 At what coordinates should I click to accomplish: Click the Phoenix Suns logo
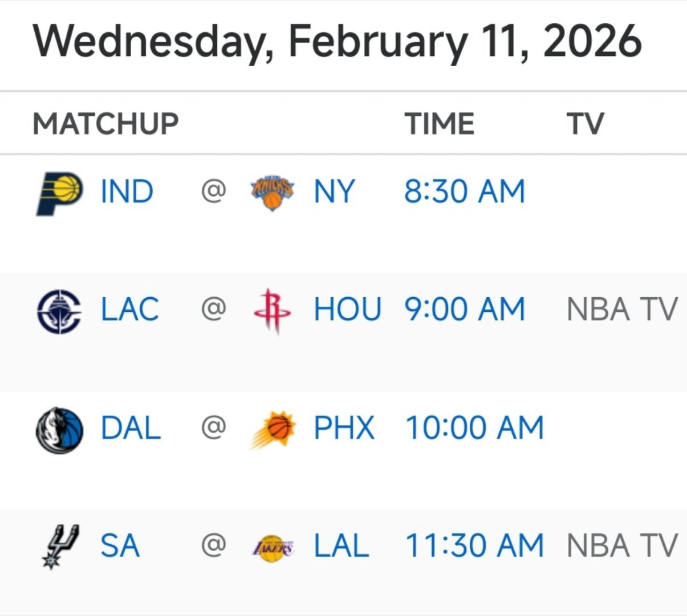[x=273, y=429]
